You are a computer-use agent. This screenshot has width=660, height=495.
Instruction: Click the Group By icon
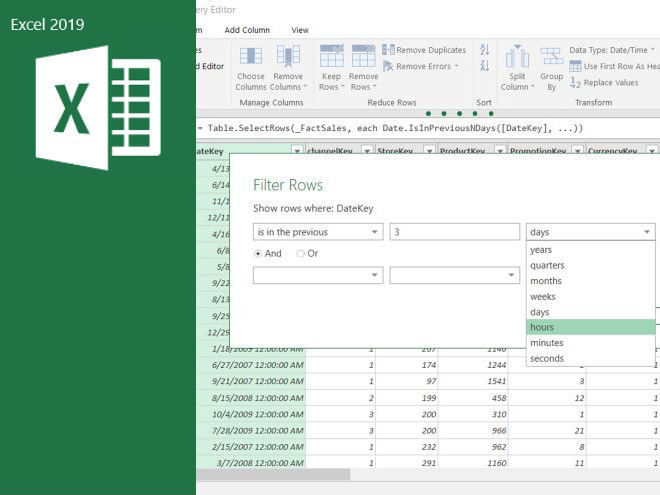coord(551,57)
